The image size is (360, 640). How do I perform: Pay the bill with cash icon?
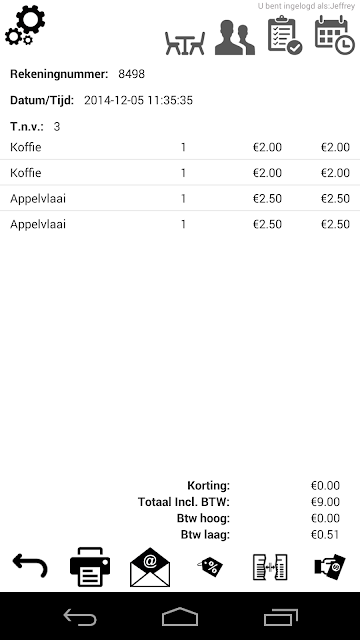pyautogui.click(x=330, y=566)
